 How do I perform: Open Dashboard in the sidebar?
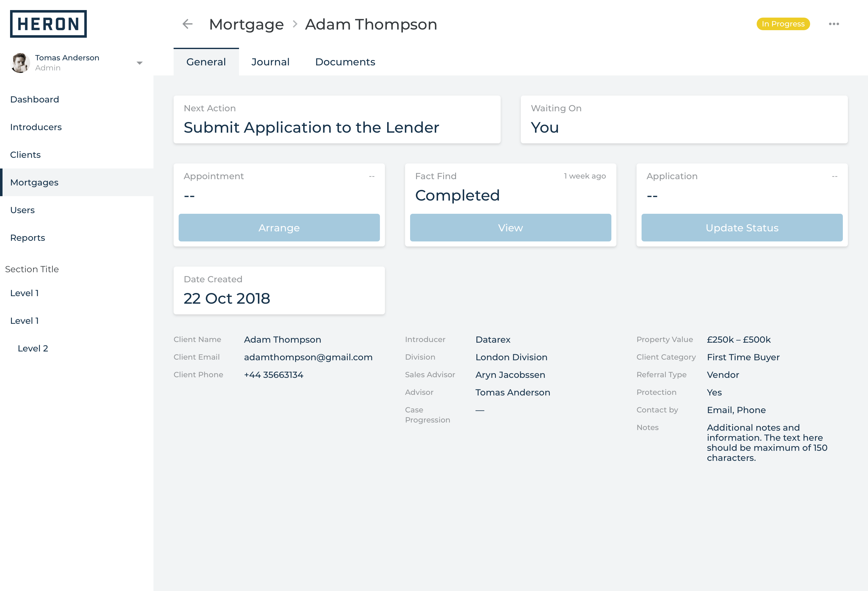76,99
